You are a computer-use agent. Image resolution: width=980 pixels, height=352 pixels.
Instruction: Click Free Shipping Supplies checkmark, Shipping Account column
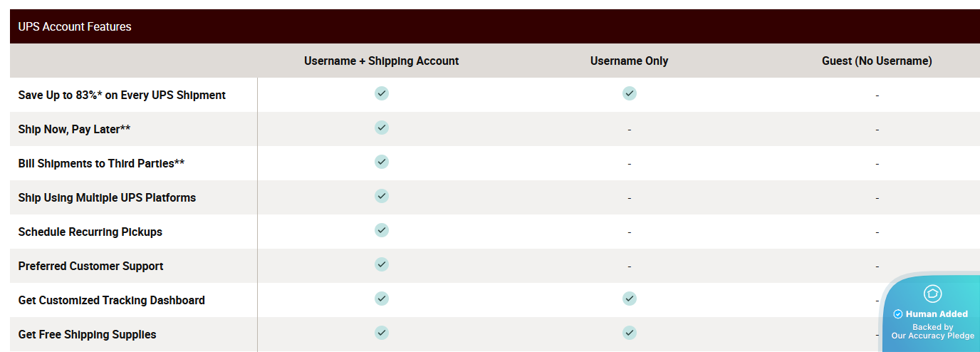(382, 333)
